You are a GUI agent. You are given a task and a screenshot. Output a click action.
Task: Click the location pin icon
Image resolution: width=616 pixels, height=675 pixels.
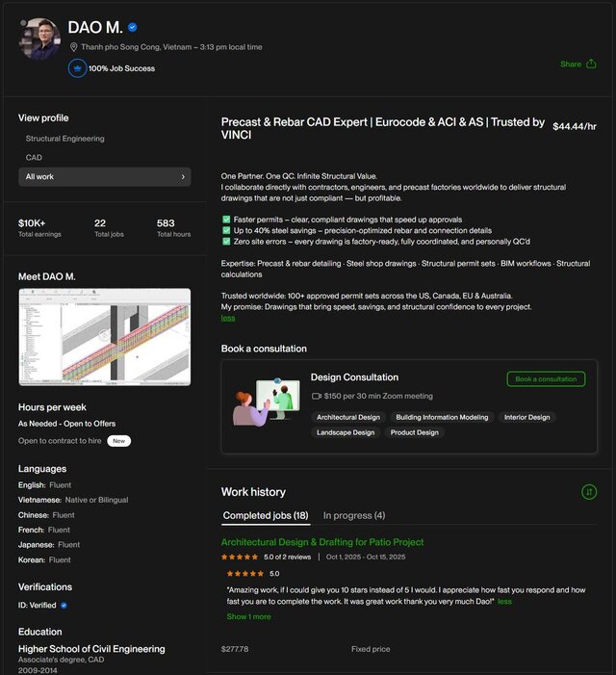click(74, 47)
